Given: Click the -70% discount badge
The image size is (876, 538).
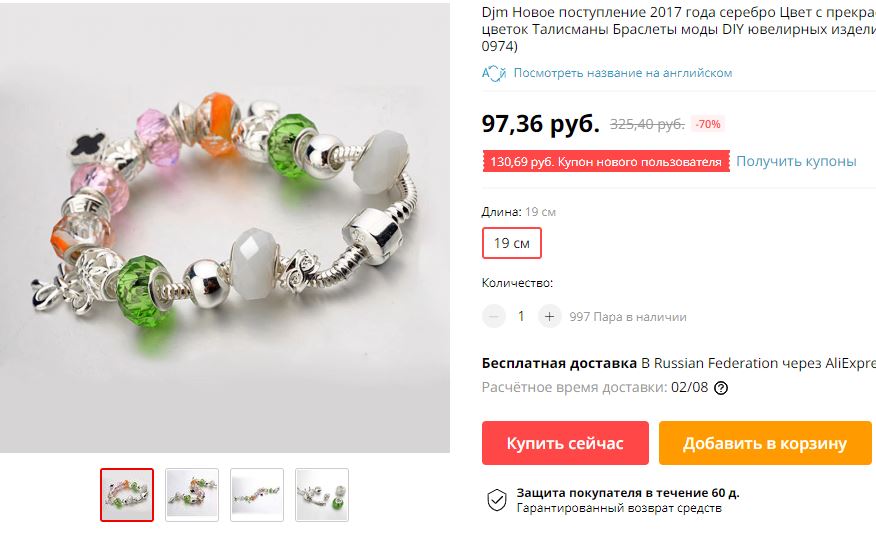Looking at the screenshot, I should click(x=708, y=124).
